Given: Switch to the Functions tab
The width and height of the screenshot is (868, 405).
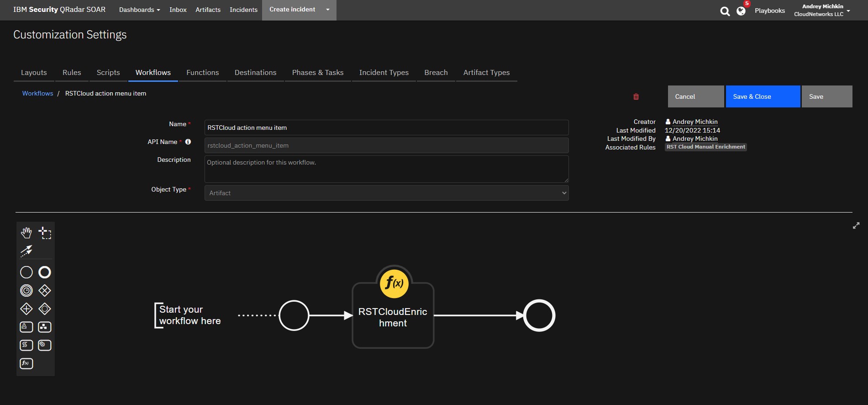Looking at the screenshot, I should point(203,73).
